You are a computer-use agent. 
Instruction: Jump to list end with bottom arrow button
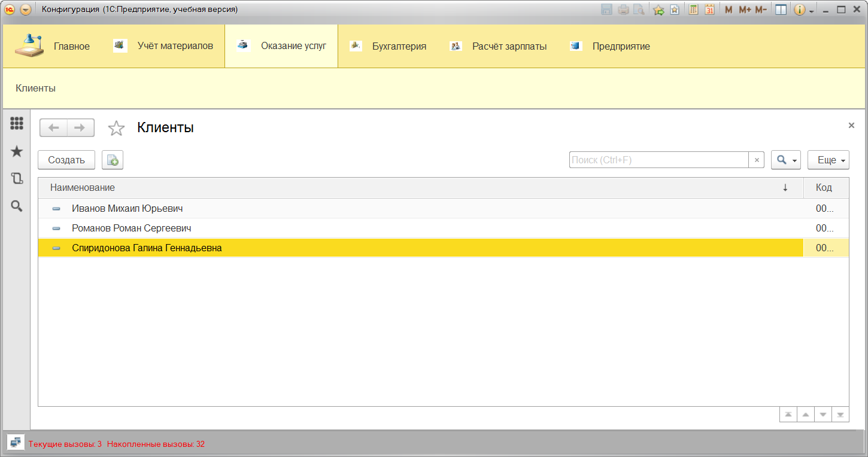840,415
